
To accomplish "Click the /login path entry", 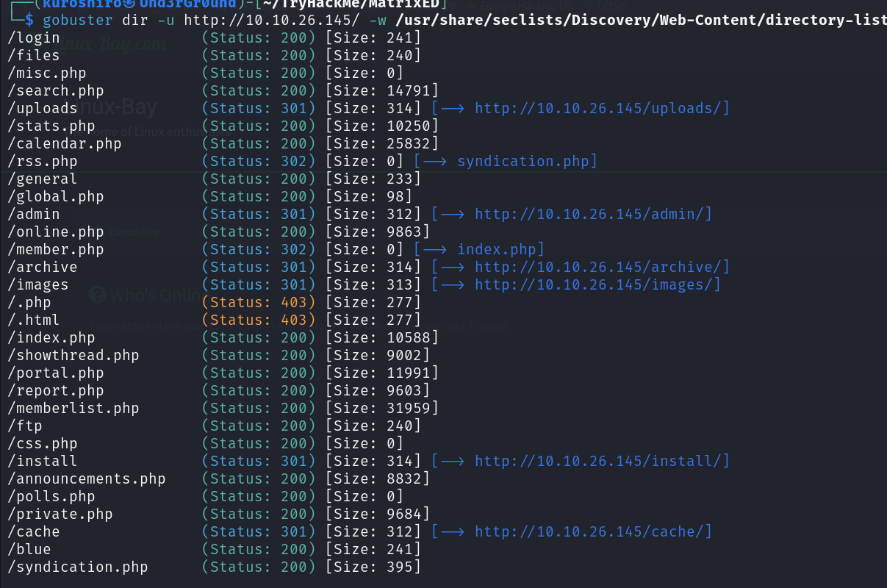I will coord(34,37).
